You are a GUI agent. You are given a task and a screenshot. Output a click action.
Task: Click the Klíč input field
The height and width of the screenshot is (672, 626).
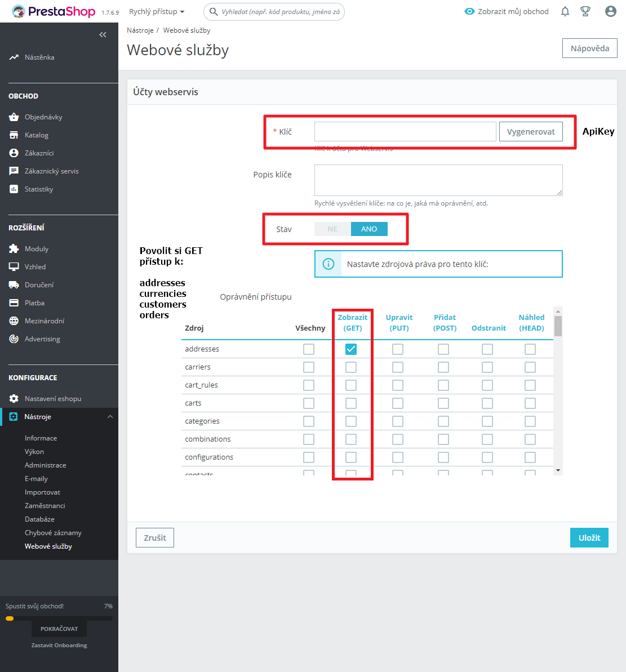pyautogui.click(x=405, y=132)
